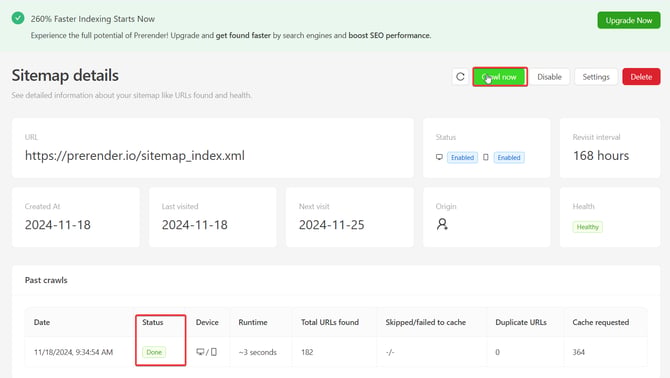
Task: Click the Cache requested column header
Action: point(601,322)
